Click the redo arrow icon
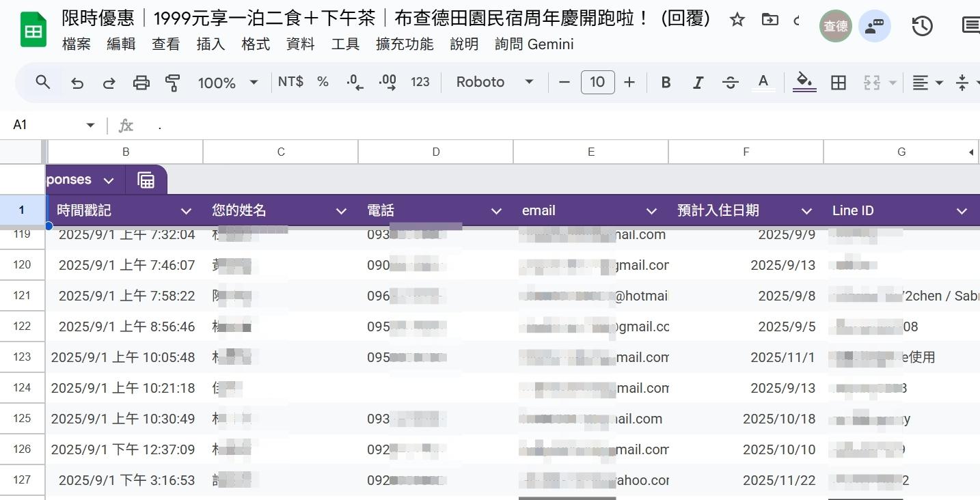 coord(109,83)
